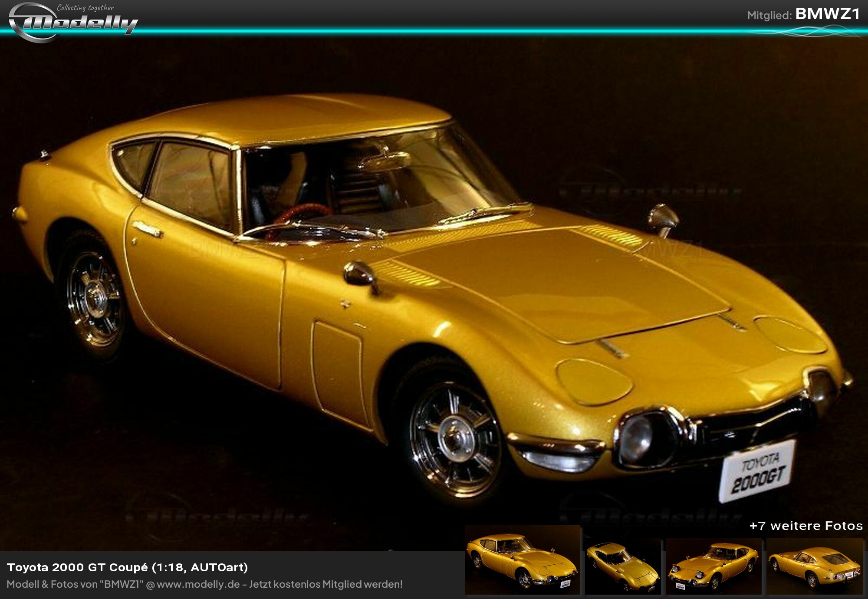Select the second thumbnail, top-down car view
The height and width of the screenshot is (599, 868).
(622, 566)
